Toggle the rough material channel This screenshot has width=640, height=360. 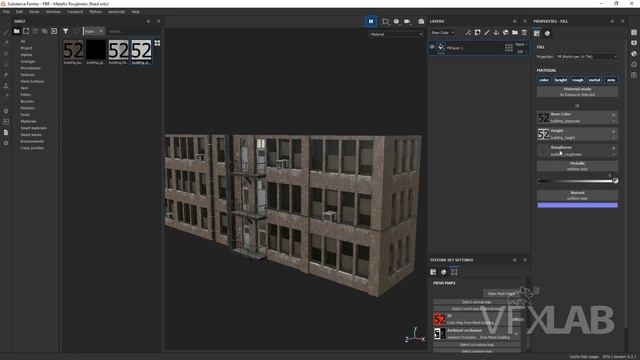coord(577,80)
